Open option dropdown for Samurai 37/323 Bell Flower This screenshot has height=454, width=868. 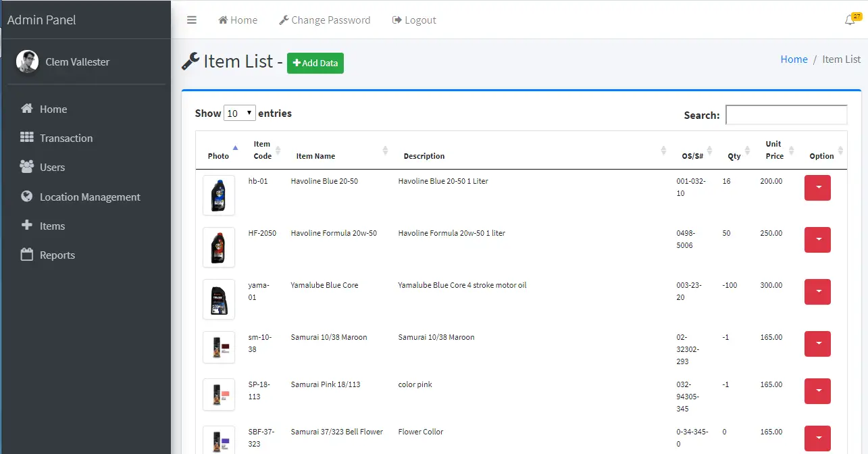pos(817,438)
